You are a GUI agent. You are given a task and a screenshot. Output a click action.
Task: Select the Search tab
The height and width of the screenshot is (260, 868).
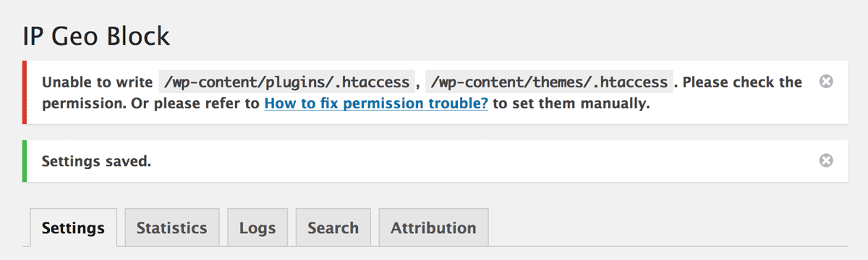333,227
